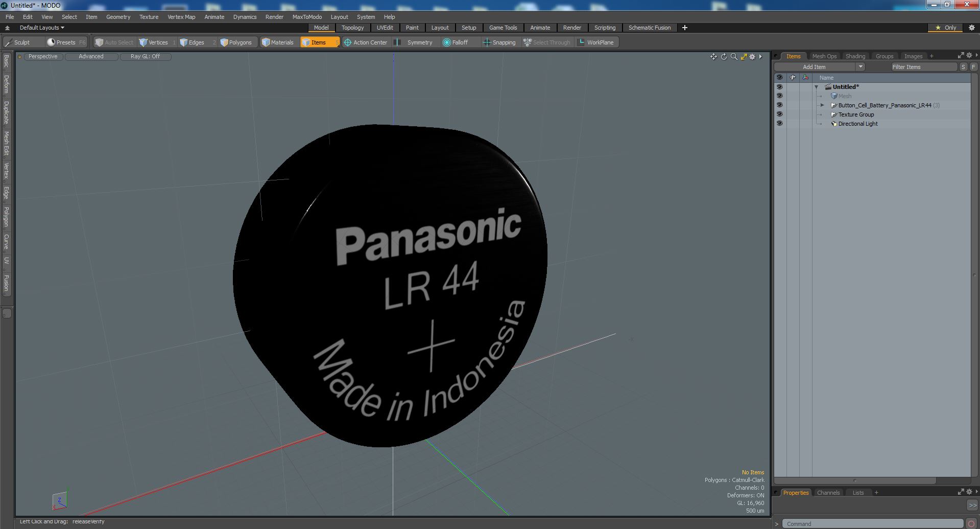Click the viewport maximize toggle icon
The image size is (980, 529).
point(744,57)
